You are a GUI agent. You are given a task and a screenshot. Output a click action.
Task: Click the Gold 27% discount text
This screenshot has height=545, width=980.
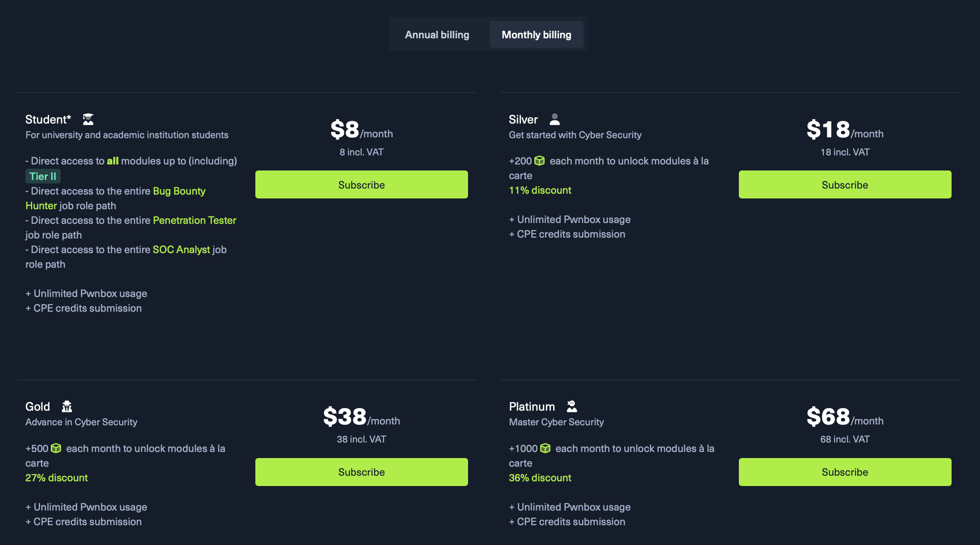(x=56, y=478)
